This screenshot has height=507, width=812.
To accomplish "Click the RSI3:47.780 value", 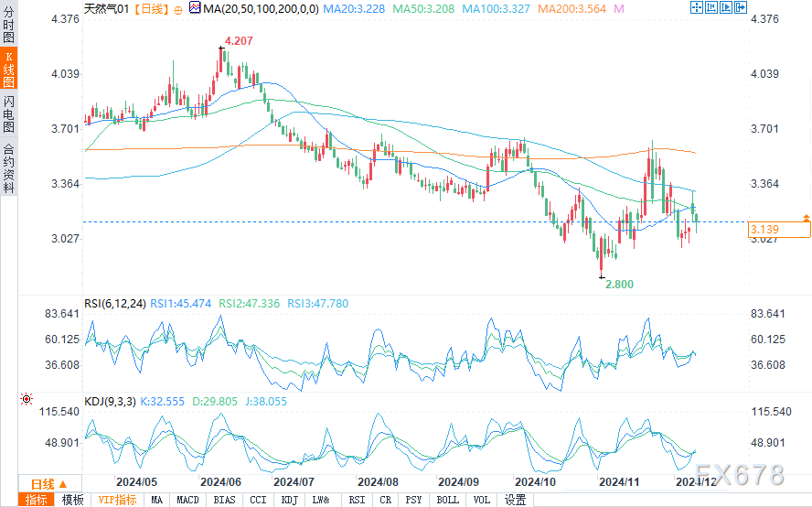I will pyautogui.click(x=318, y=303).
